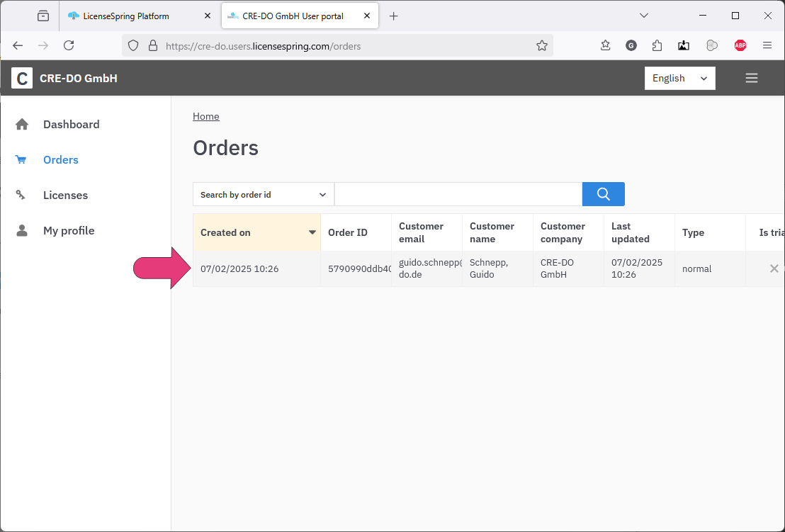
Task: Open the English language dropdown
Action: [680, 78]
